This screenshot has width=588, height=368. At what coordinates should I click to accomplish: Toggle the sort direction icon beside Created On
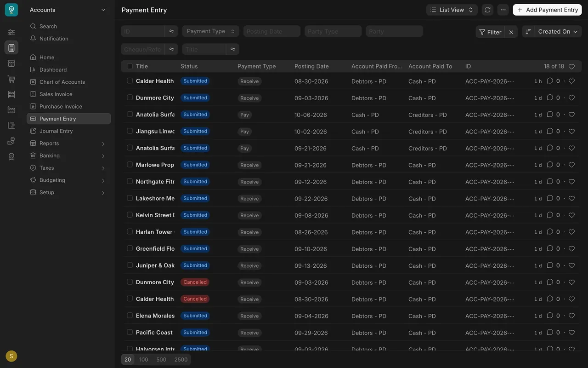528,32
